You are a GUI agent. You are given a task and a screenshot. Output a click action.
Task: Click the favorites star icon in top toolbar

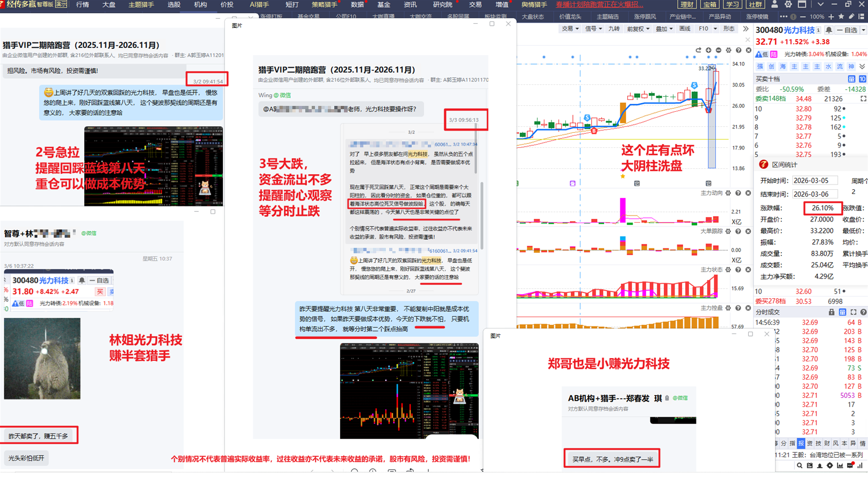[841, 17]
